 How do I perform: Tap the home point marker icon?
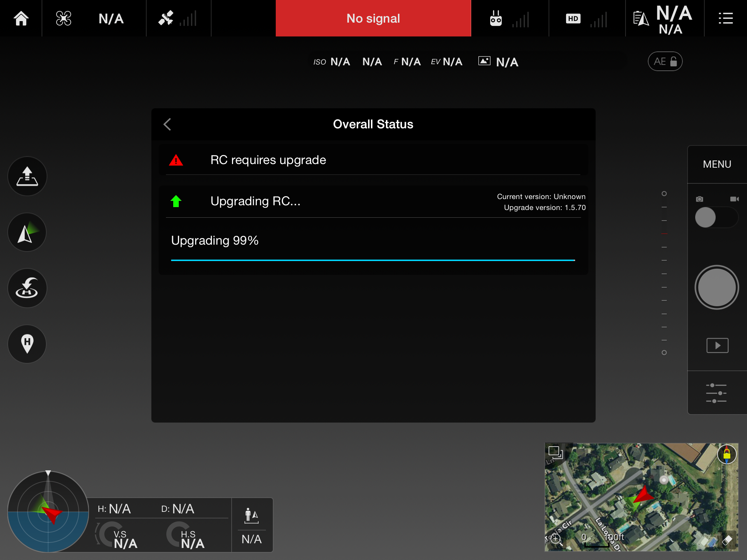pyautogui.click(x=27, y=343)
